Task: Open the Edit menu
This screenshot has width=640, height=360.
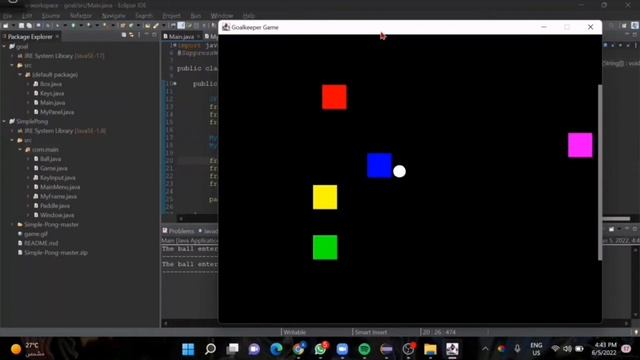Action: [x=27, y=16]
